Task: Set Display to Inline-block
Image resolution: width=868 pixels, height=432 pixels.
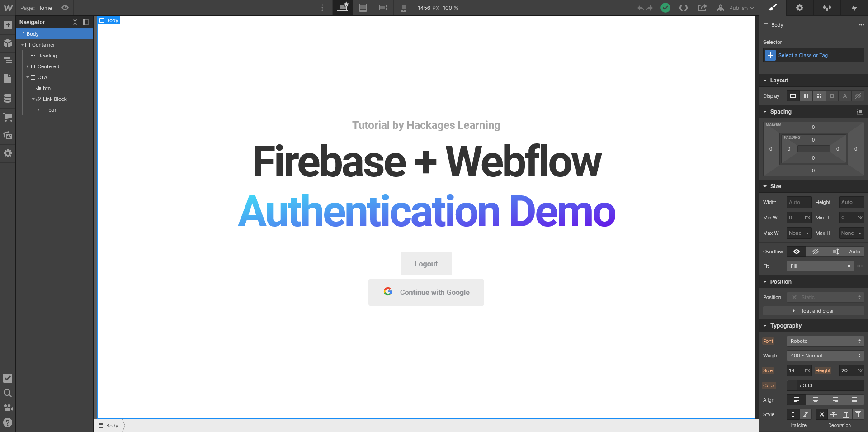Action: [x=832, y=96]
